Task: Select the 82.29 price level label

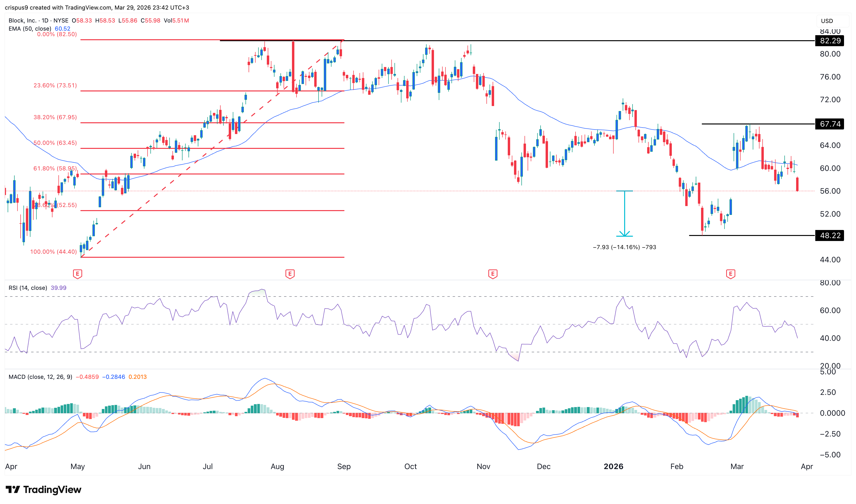Action: (830, 41)
